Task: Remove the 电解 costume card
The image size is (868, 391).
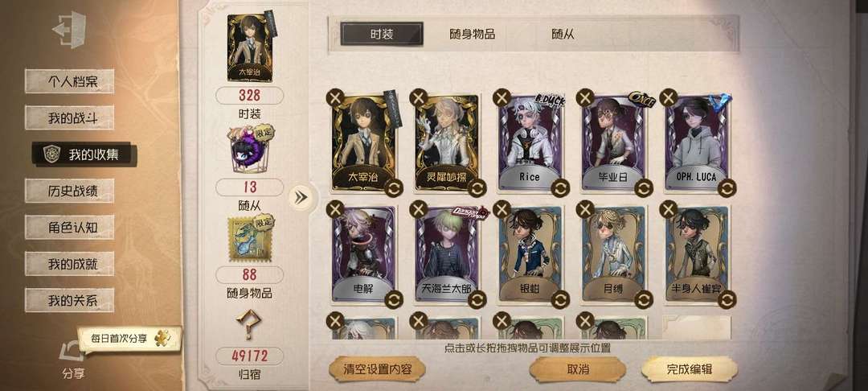Action: [335, 209]
